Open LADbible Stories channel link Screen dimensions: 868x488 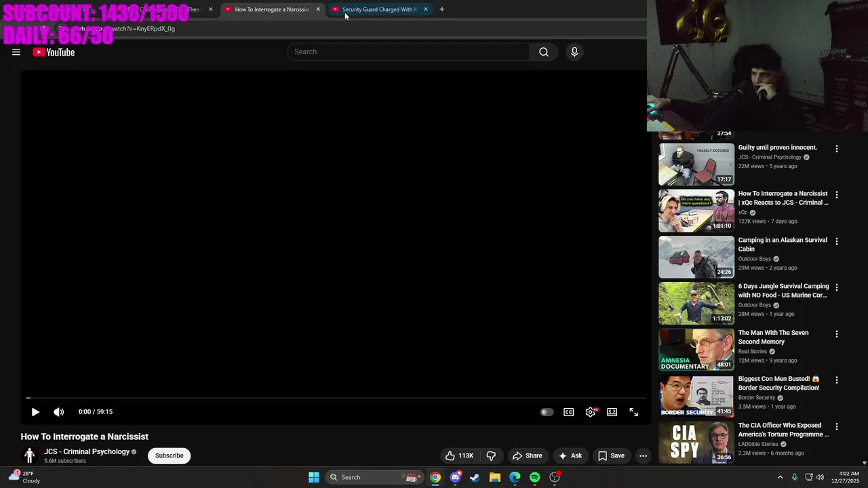[x=758, y=445]
